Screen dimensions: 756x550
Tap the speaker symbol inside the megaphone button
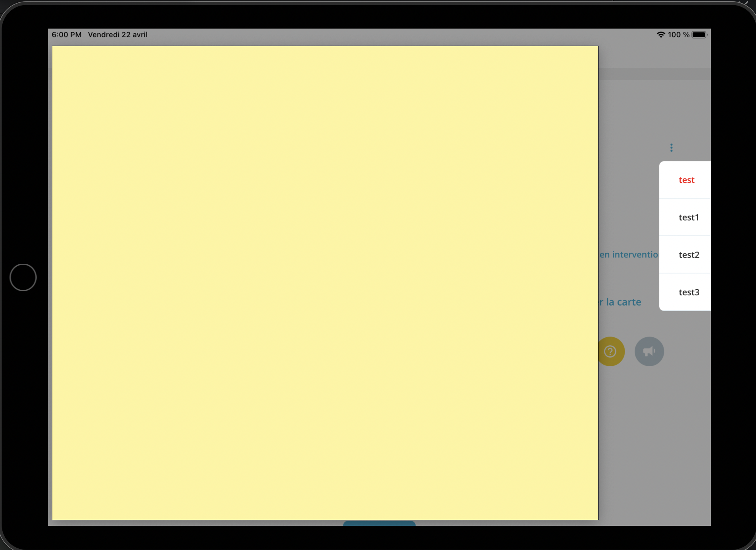[649, 351]
